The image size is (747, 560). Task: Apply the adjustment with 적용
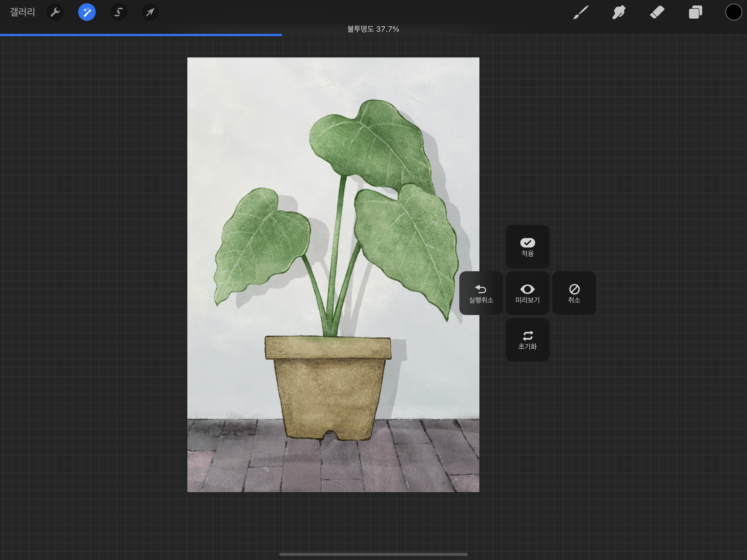click(527, 247)
